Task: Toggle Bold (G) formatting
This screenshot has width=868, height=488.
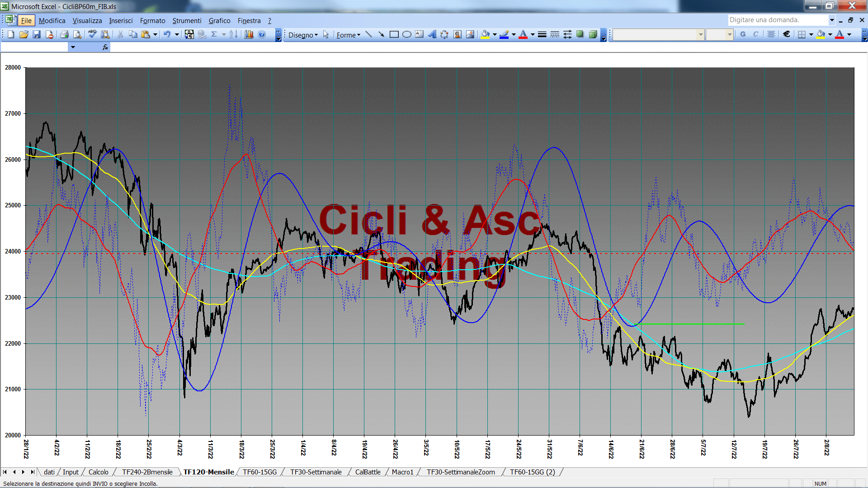Action: (743, 34)
